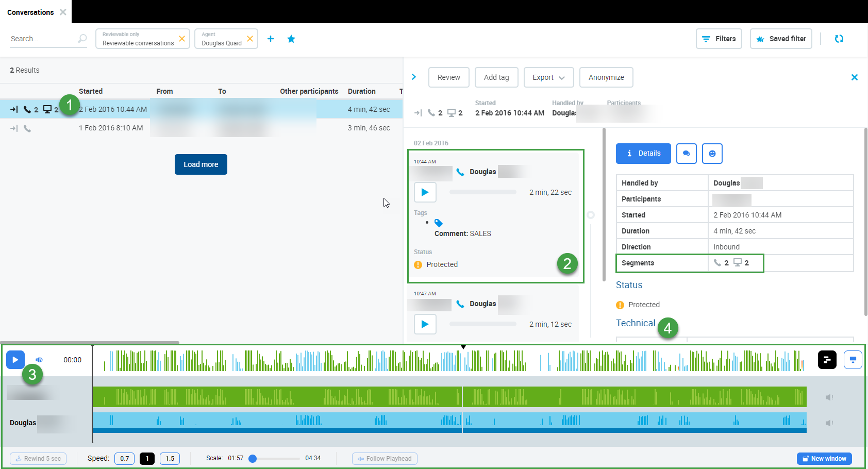Mute the green customer audio track
The height and width of the screenshot is (469, 868).
829,397
